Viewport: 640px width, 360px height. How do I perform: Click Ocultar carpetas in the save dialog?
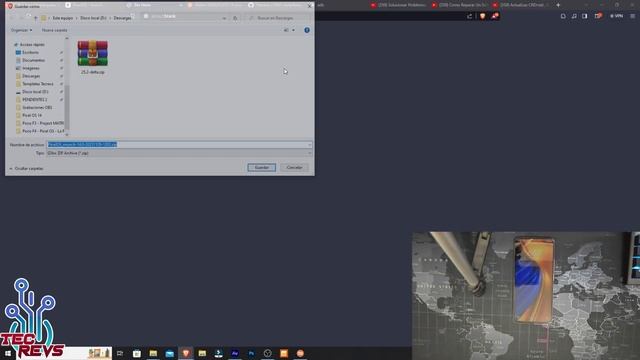pos(27,168)
